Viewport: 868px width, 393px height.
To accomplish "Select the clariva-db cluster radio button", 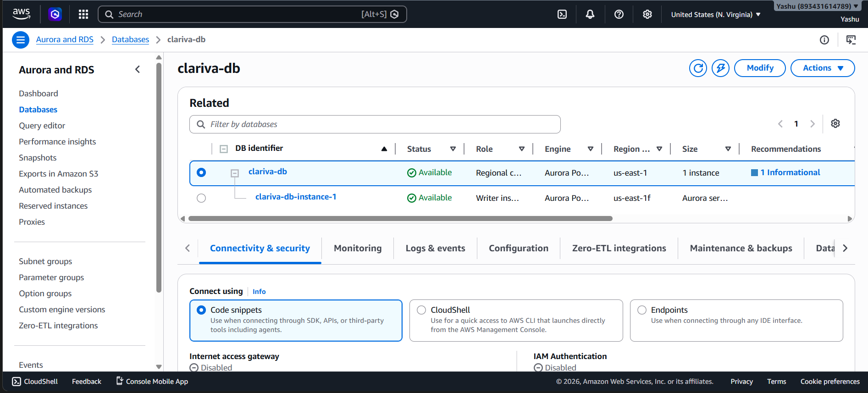I will (201, 172).
